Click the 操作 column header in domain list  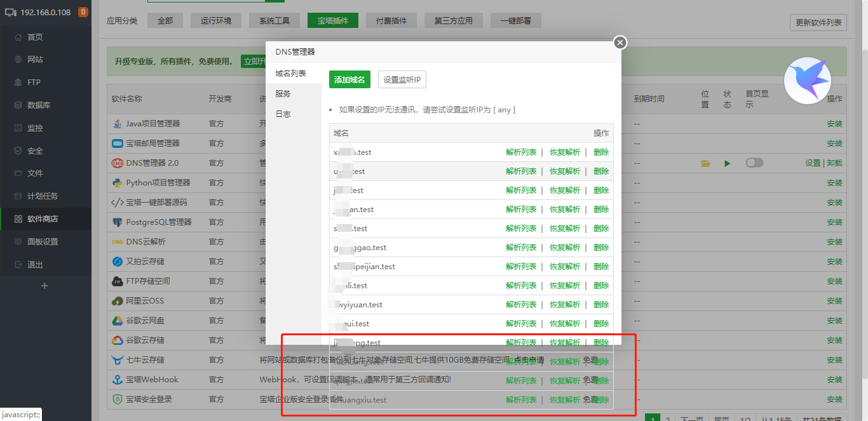click(x=601, y=133)
